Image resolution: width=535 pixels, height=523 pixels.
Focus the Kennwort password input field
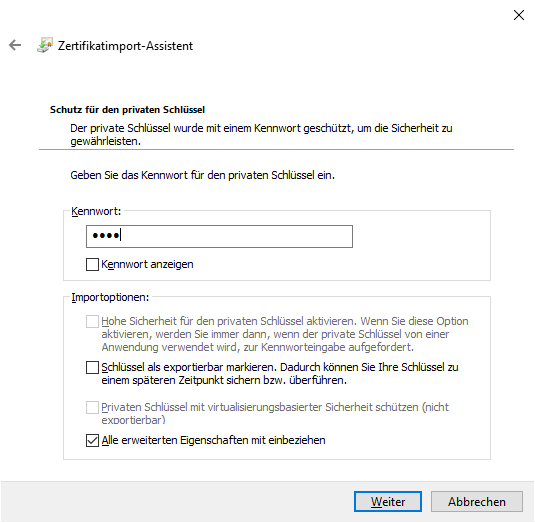219,236
